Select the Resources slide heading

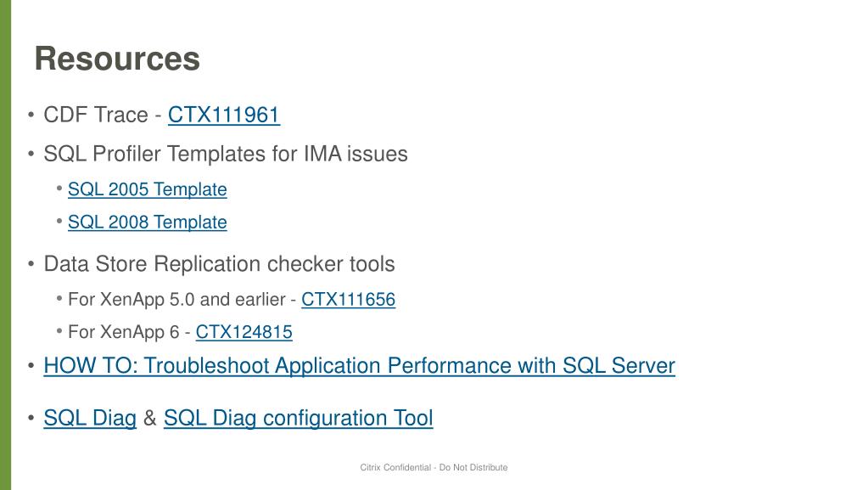(117, 59)
